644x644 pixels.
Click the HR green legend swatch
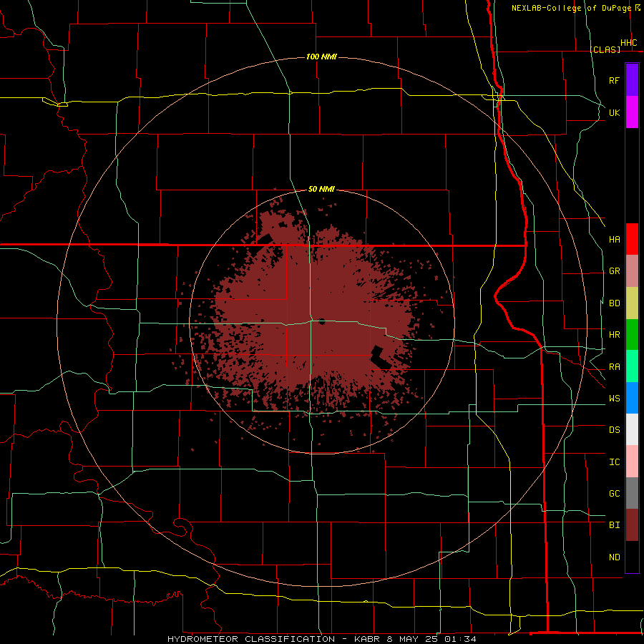pos(632,334)
